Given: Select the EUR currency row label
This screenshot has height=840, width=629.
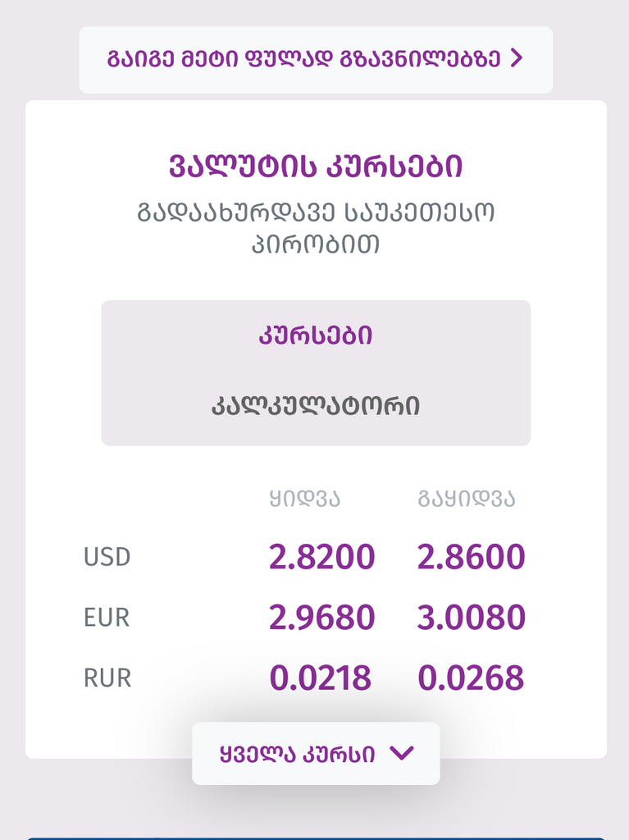Looking at the screenshot, I should pyautogui.click(x=107, y=617).
